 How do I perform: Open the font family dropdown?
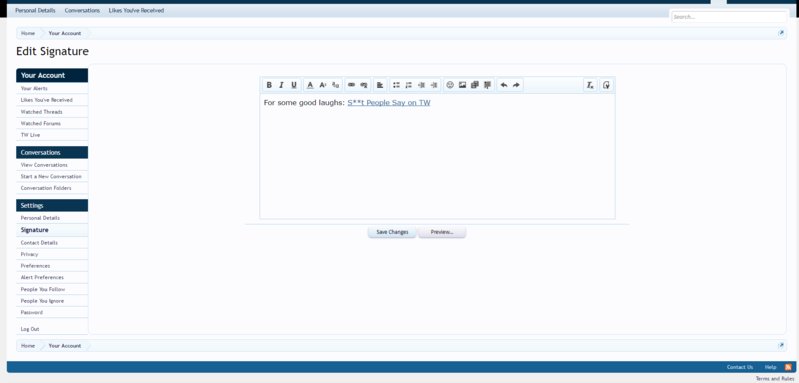(335, 85)
